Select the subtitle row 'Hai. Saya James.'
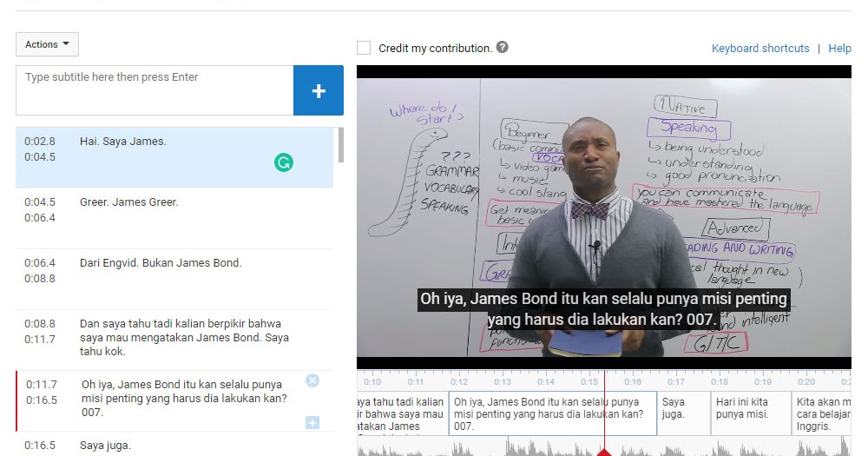 (x=174, y=157)
